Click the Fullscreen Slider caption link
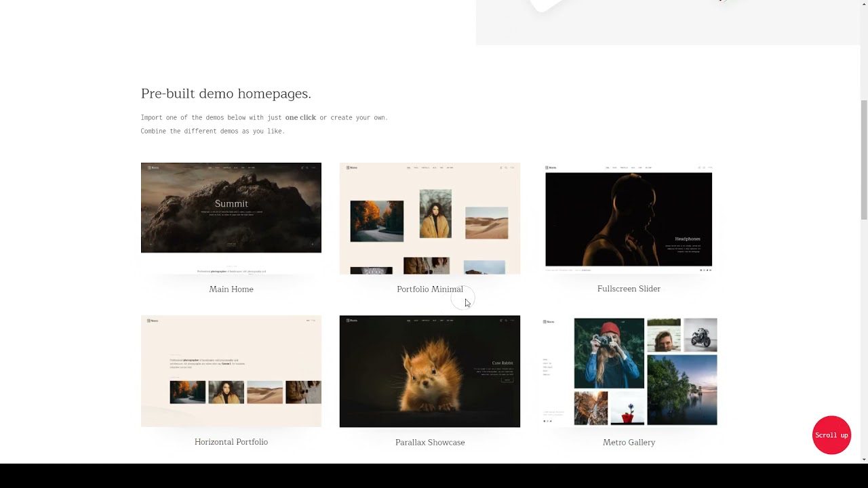The height and width of the screenshot is (488, 868). 629,289
